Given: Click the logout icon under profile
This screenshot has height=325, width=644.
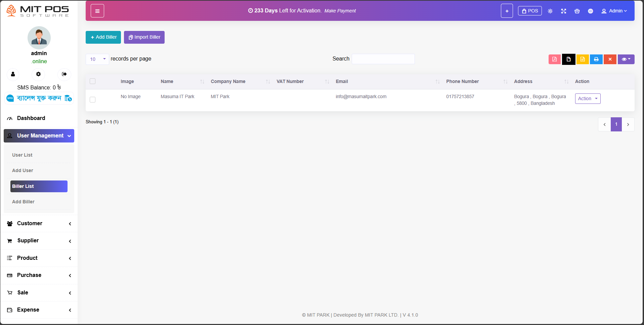Looking at the screenshot, I should point(64,74).
